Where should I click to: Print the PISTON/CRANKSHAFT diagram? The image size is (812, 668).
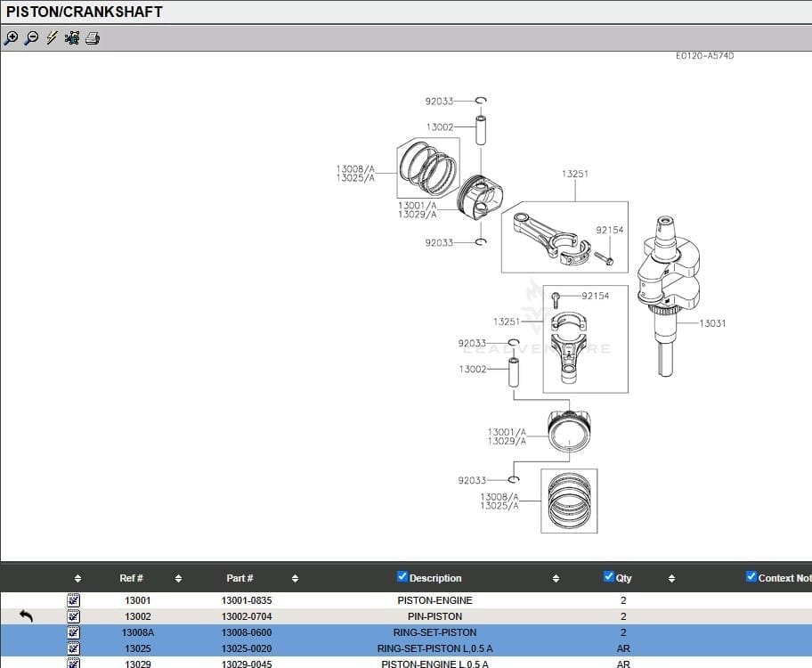coord(93,37)
